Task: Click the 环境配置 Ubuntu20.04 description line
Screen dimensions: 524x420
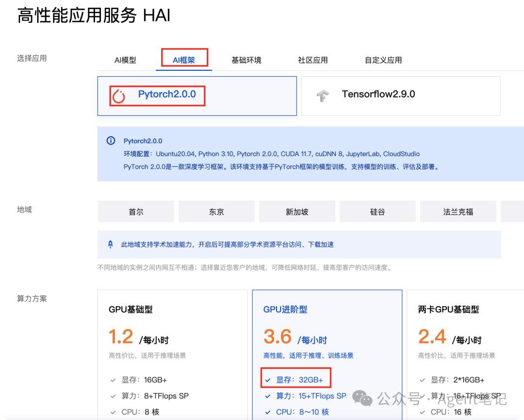Action: click(x=272, y=154)
